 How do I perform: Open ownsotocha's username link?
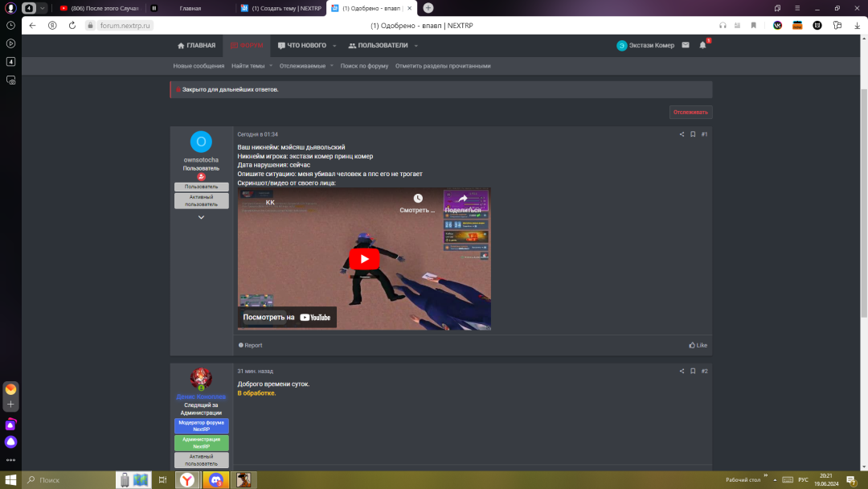pos(201,160)
